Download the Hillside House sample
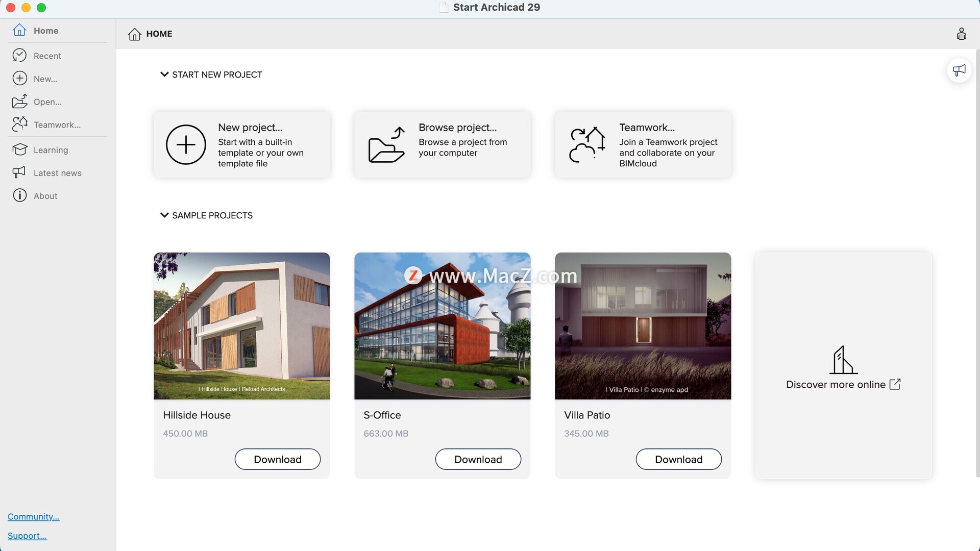The image size is (980, 551). [x=277, y=459]
